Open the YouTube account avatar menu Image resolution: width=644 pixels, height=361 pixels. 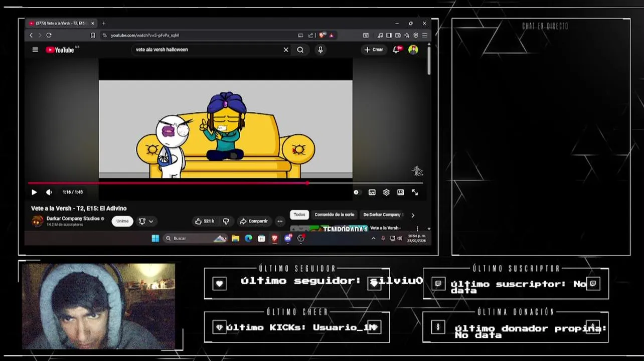[x=413, y=50]
